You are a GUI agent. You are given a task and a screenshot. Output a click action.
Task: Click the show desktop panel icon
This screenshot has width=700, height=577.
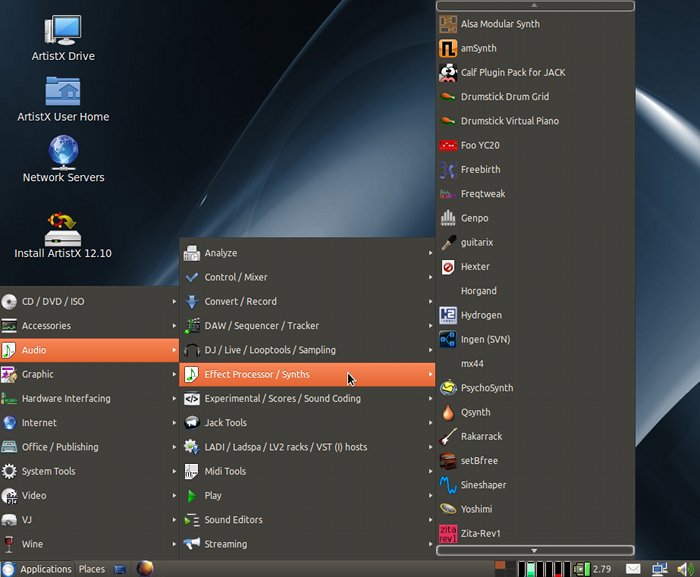click(120, 569)
